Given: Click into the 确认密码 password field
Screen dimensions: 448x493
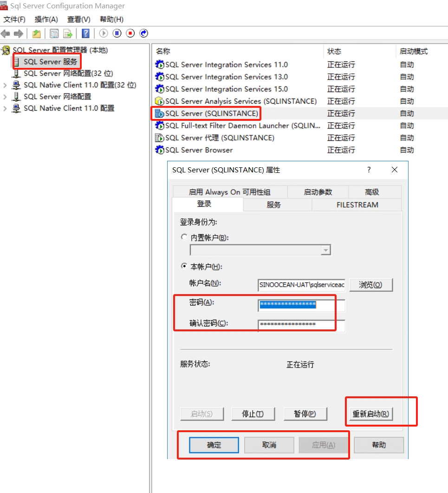Looking at the screenshot, I should [x=301, y=325].
